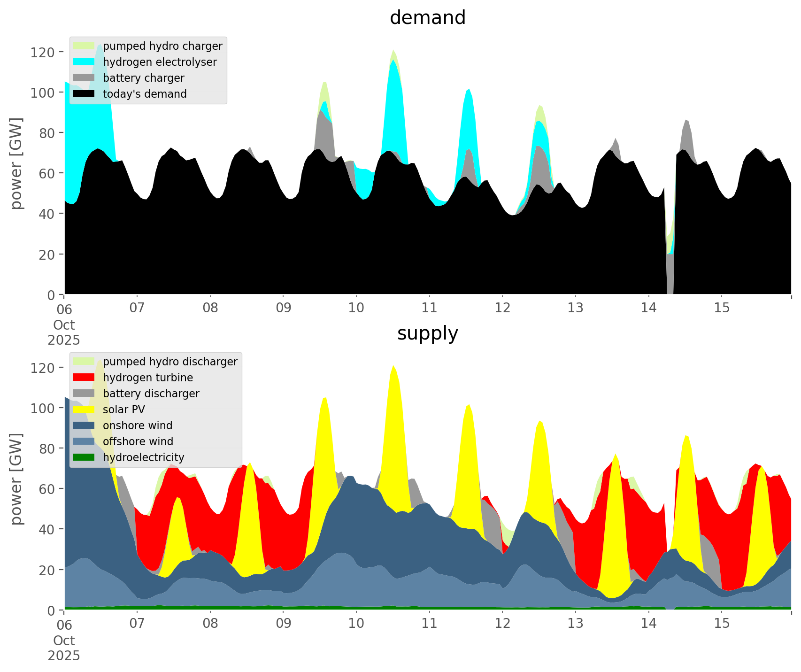
Task: Click the supply chart title
Action: pyautogui.click(x=427, y=333)
